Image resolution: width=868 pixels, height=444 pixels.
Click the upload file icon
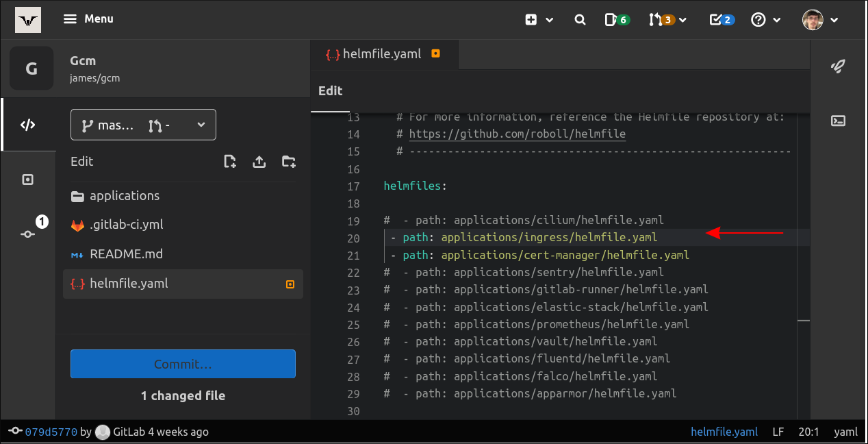259,162
